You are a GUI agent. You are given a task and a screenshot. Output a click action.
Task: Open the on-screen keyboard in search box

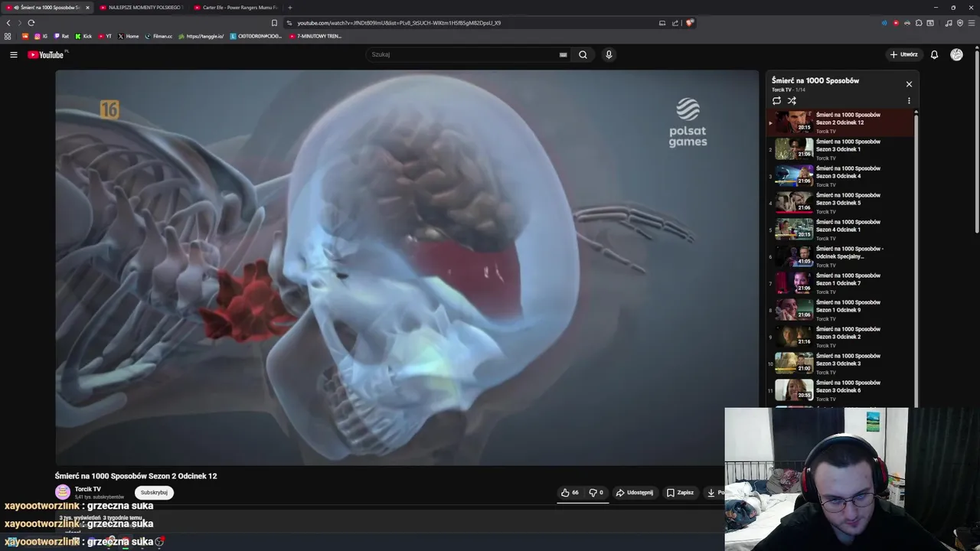click(x=563, y=54)
